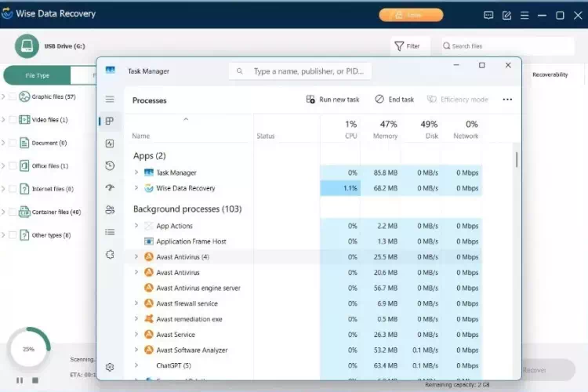The image size is (588, 392).
Task: Click End task button
Action: (x=394, y=100)
